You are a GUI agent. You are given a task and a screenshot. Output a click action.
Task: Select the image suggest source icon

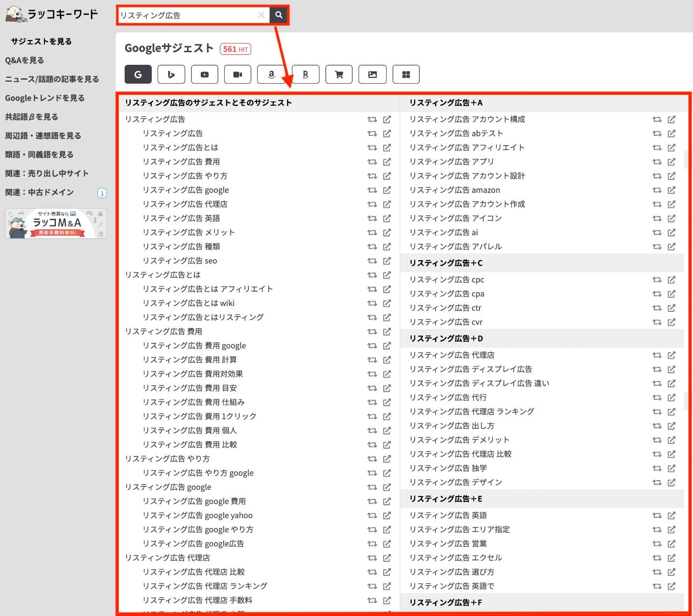coord(373,74)
